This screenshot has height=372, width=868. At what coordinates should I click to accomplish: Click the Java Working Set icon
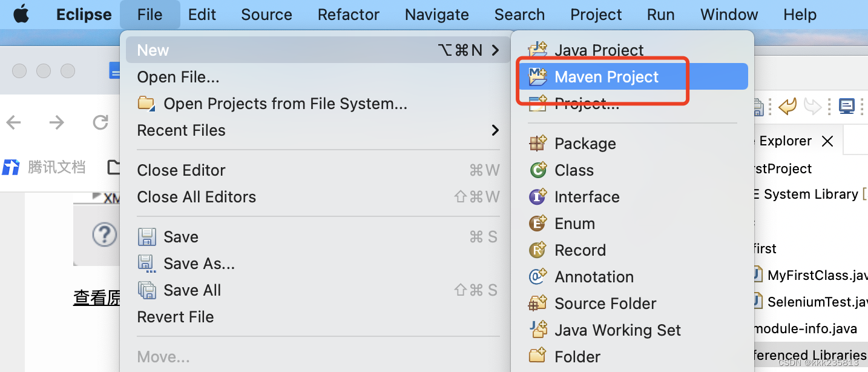(x=538, y=330)
